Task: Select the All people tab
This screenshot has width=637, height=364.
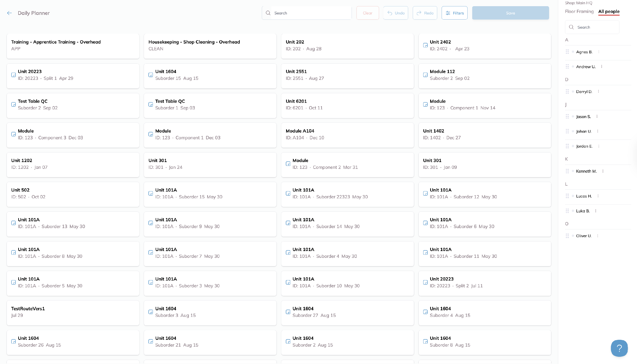Action: (x=609, y=11)
